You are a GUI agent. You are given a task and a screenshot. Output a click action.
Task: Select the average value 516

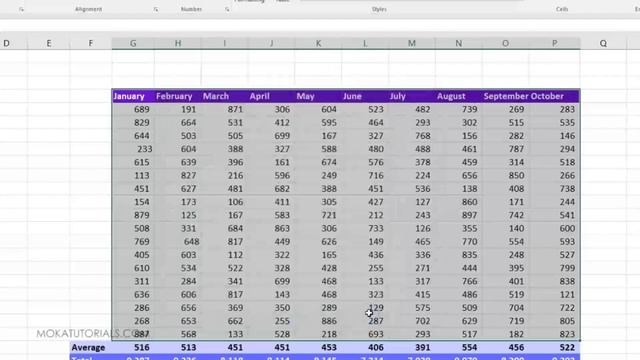(133, 348)
